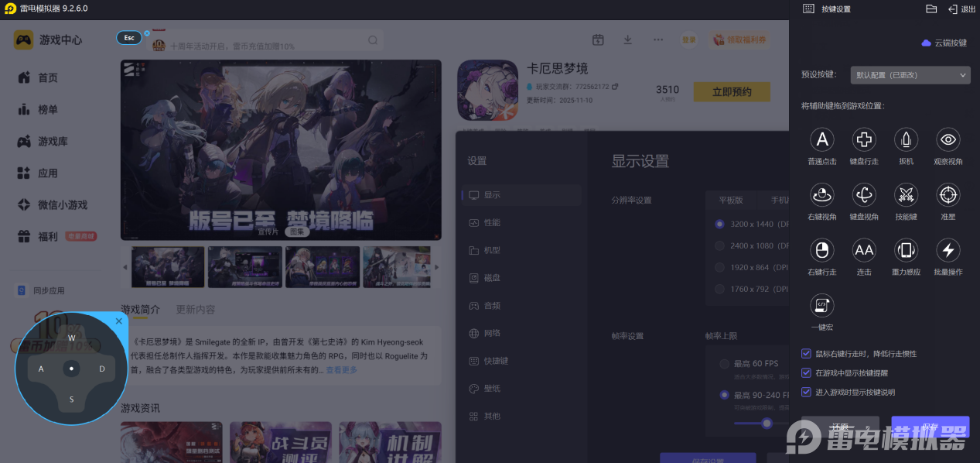Select the first highlighted screenshot thumbnail

click(x=168, y=267)
